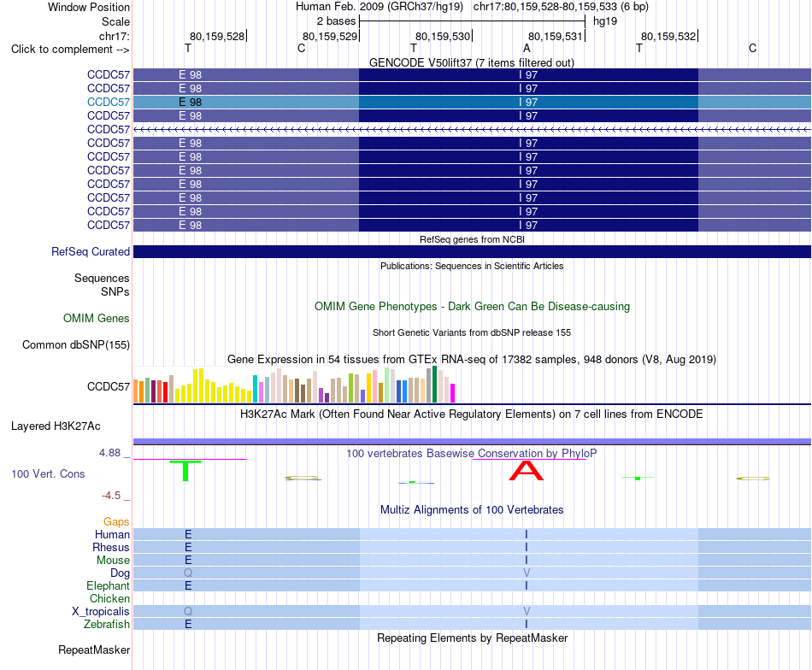This screenshot has height=670, width=812.
Task: Click the '2 bases' scale bar label
Action: [336, 21]
